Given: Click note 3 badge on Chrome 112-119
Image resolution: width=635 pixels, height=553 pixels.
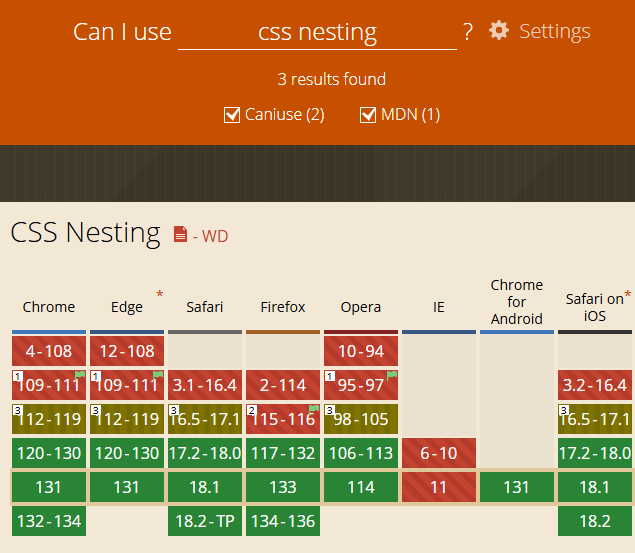Looking at the screenshot, I should coord(17,410).
